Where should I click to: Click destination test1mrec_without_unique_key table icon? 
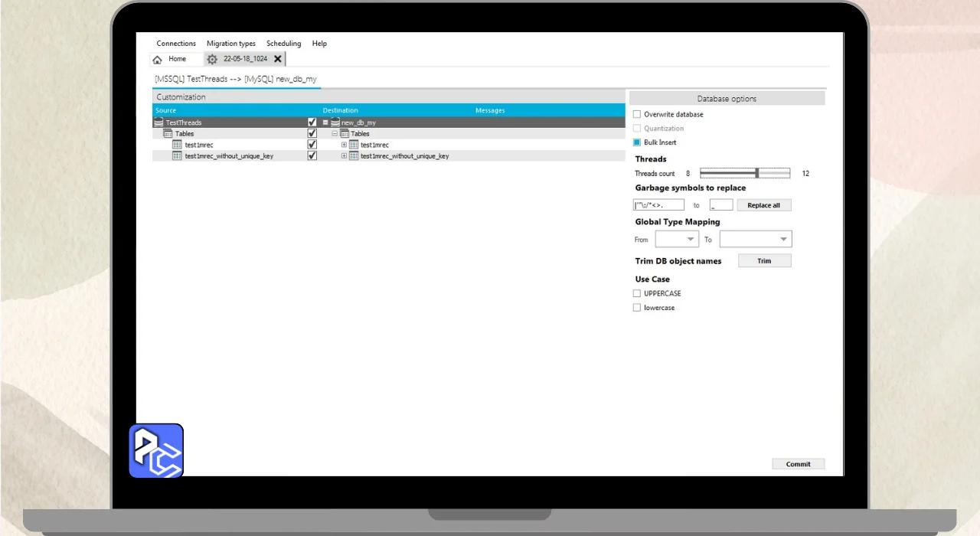[354, 155]
